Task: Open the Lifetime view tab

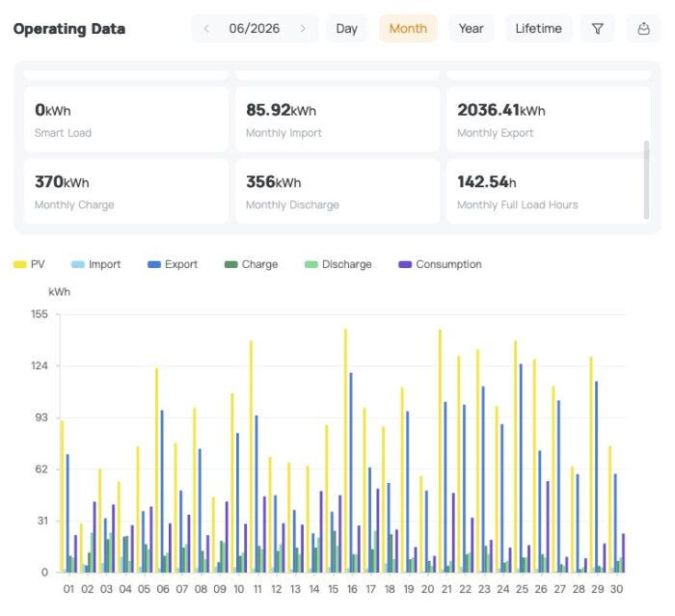Action: (x=538, y=29)
